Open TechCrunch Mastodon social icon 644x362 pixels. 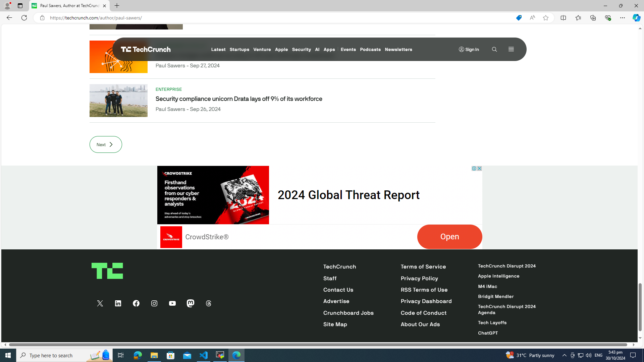click(191, 303)
